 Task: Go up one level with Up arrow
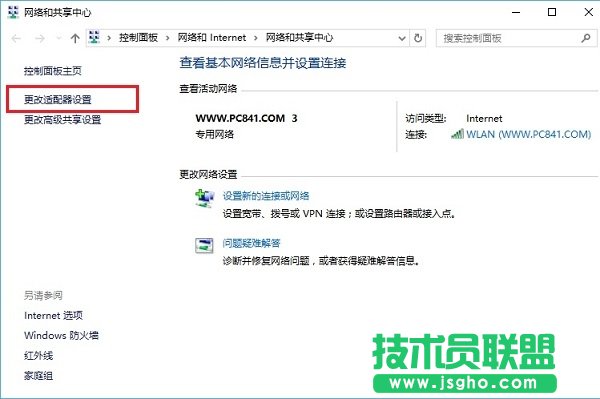tap(75, 38)
